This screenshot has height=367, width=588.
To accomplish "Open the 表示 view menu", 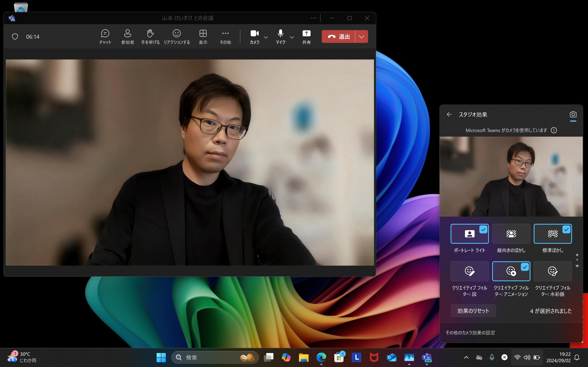I will tap(203, 37).
